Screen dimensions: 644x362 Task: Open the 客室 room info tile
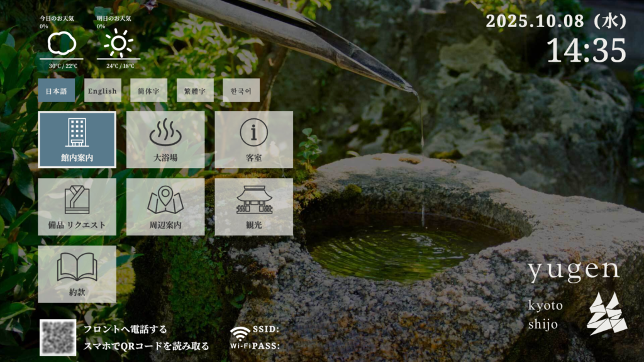(x=254, y=140)
